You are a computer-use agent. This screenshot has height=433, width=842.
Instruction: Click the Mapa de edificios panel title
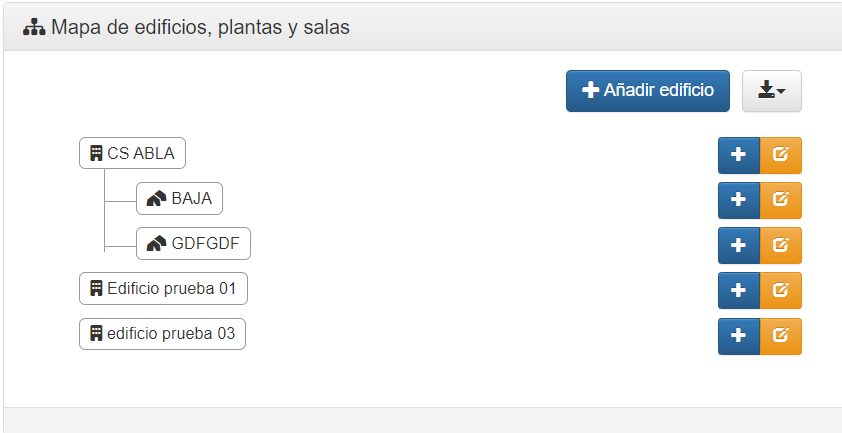(200, 27)
